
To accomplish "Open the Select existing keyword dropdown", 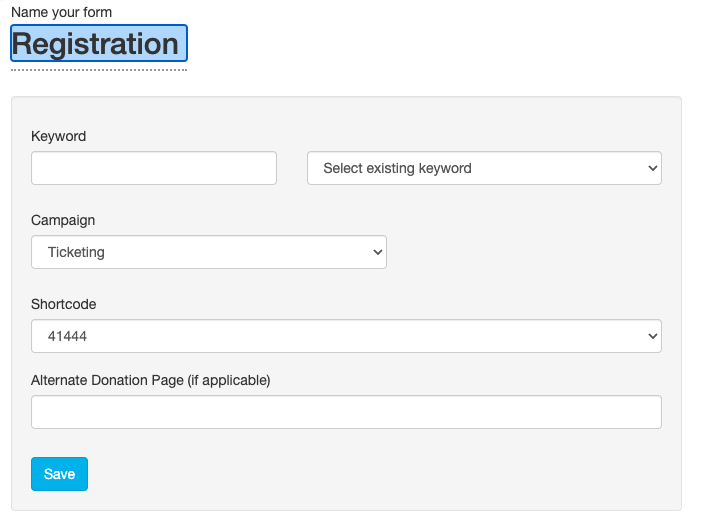I will 484,168.
